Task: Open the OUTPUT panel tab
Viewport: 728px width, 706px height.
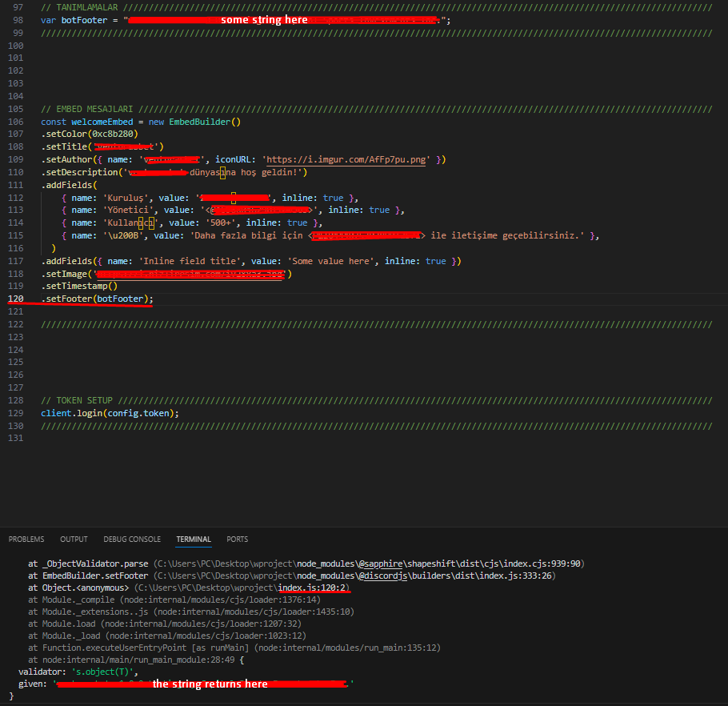Action: pos(74,539)
